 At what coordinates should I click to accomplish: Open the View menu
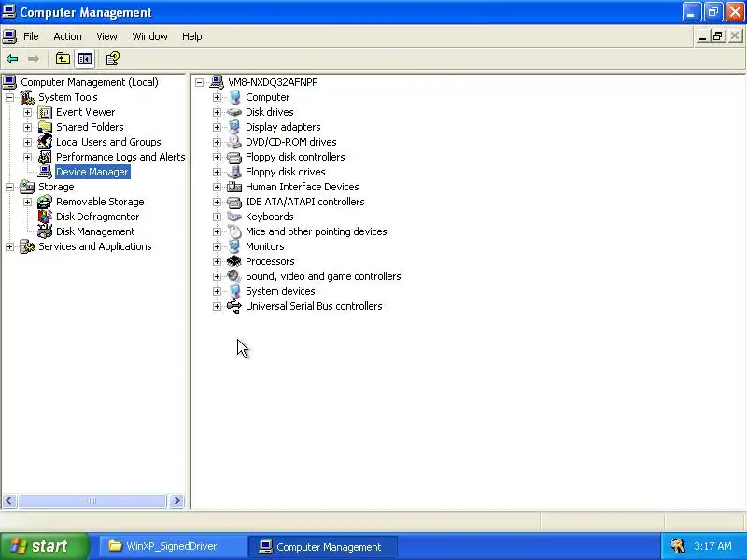coord(106,36)
